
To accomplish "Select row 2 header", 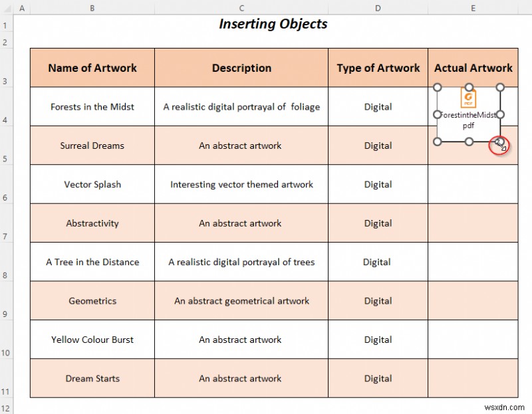I will [6, 41].
